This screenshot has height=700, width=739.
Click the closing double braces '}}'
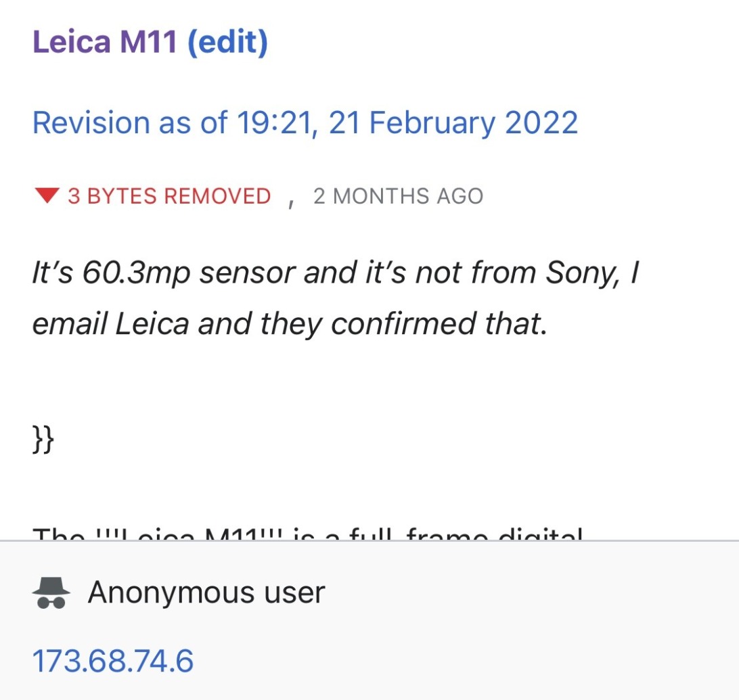(43, 441)
